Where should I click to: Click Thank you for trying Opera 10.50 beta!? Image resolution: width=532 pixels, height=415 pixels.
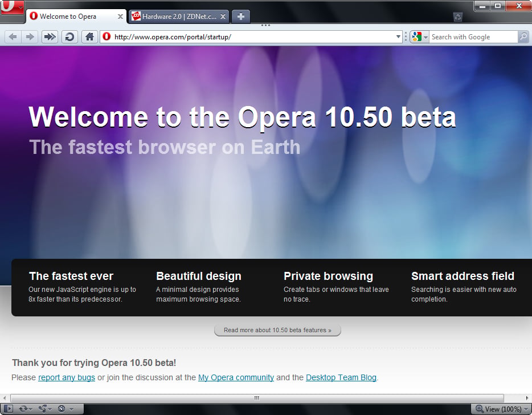click(x=94, y=363)
